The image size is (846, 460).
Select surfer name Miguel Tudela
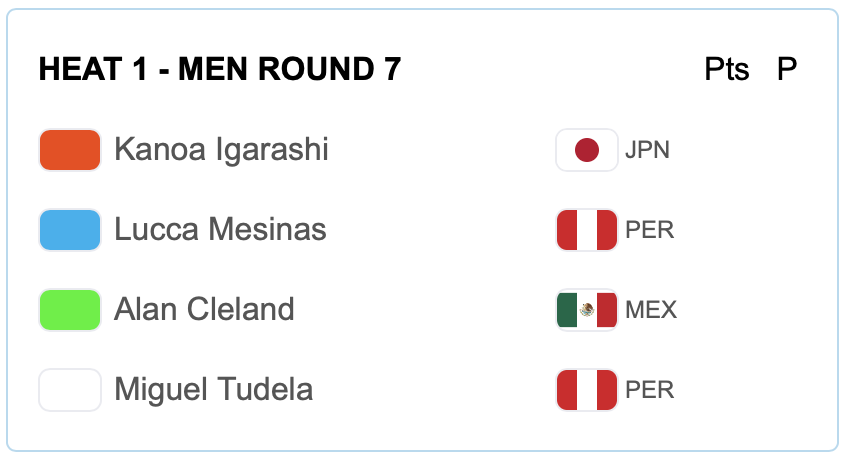click(213, 390)
